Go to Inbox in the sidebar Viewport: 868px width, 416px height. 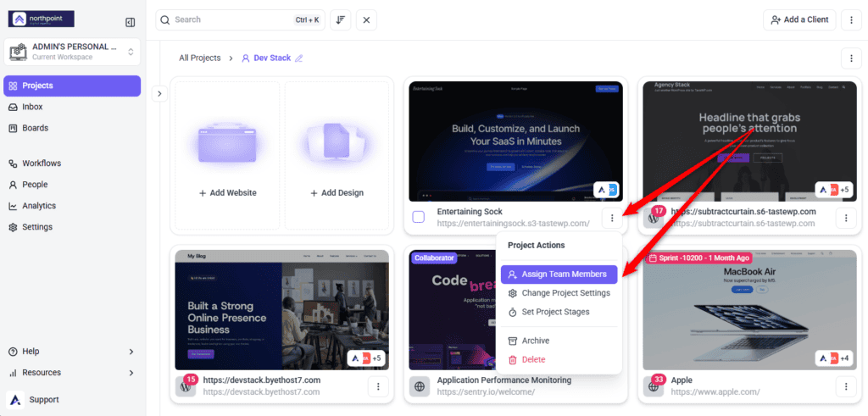coord(72,107)
